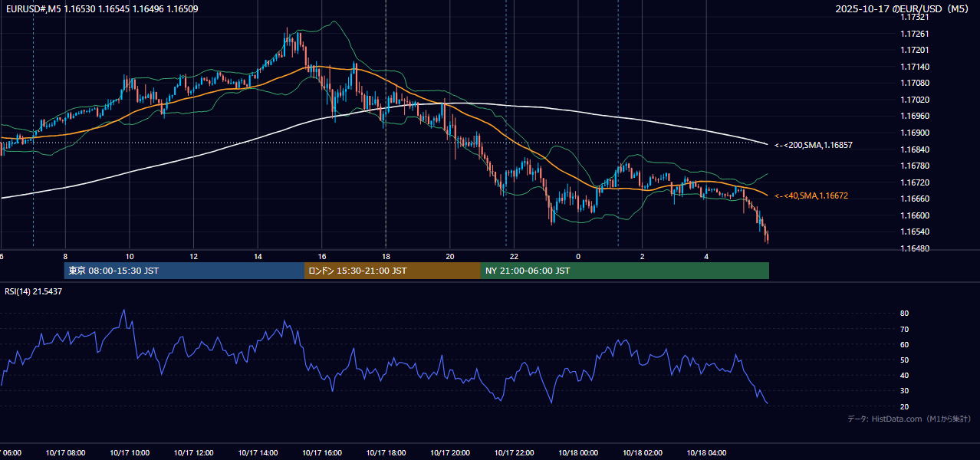Click the 10/17 18:00 time axis label
The image size is (980, 460).
pos(386,452)
